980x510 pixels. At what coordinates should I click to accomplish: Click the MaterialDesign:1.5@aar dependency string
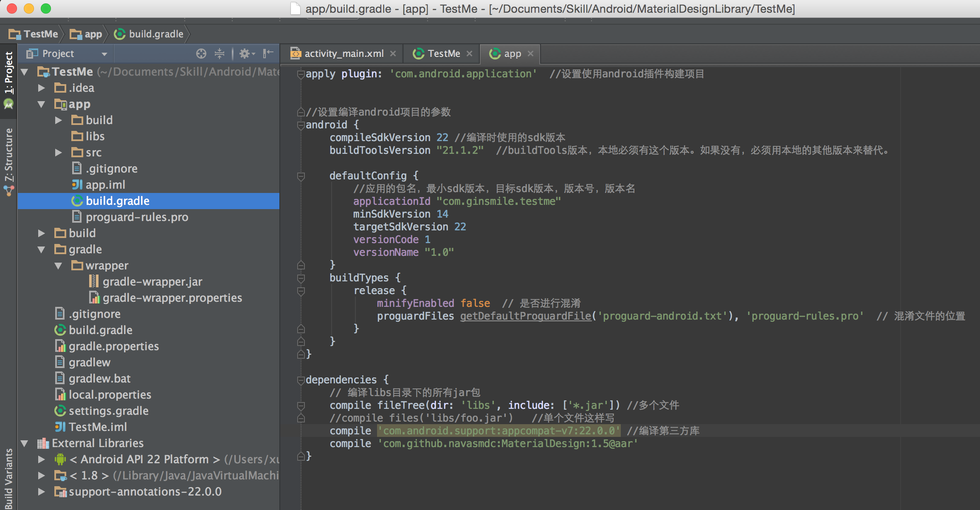point(507,444)
